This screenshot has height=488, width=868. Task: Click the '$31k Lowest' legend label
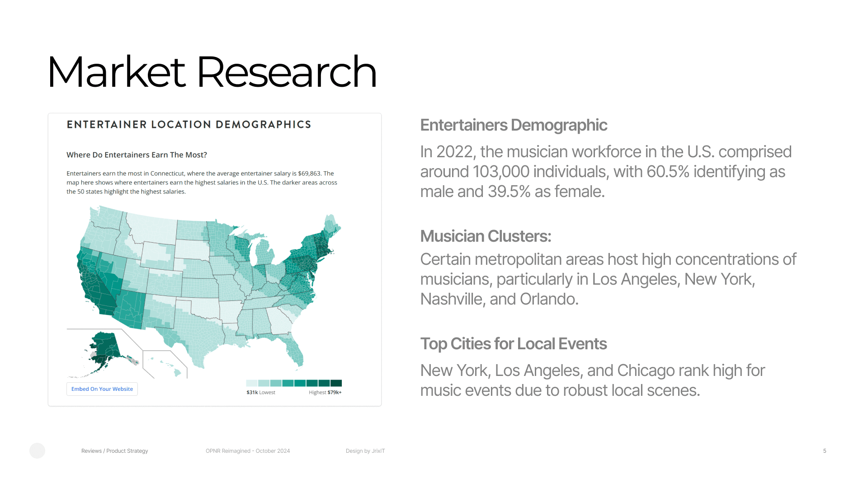pyautogui.click(x=261, y=393)
